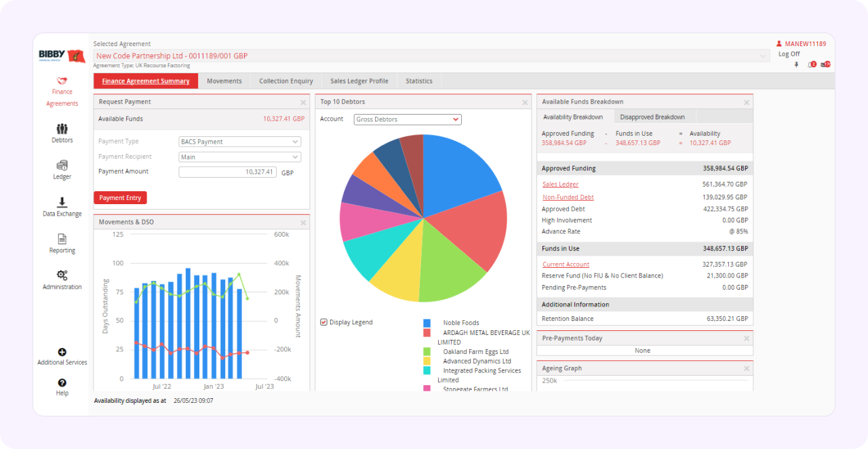Close the Request Payment panel

(303, 102)
